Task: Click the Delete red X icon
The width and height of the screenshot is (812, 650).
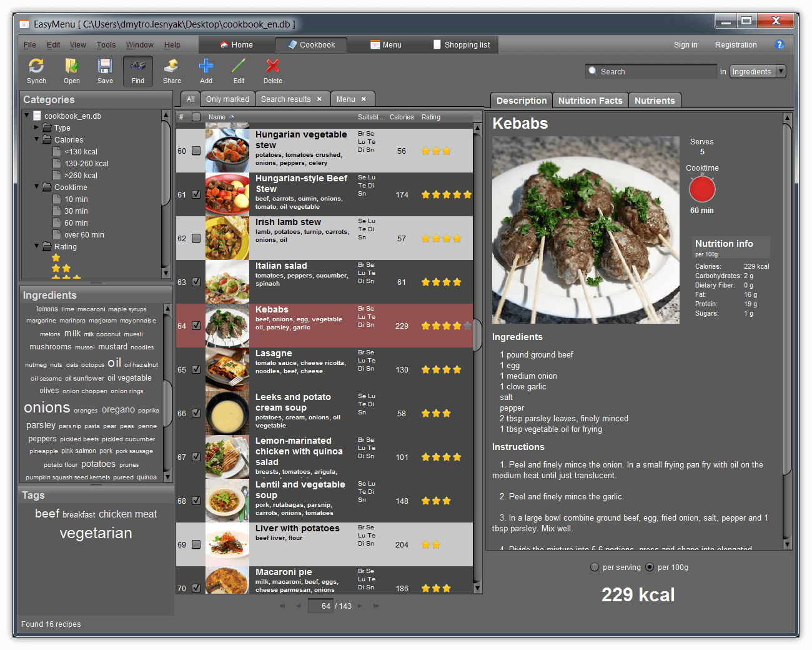Action: click(272, 66)
